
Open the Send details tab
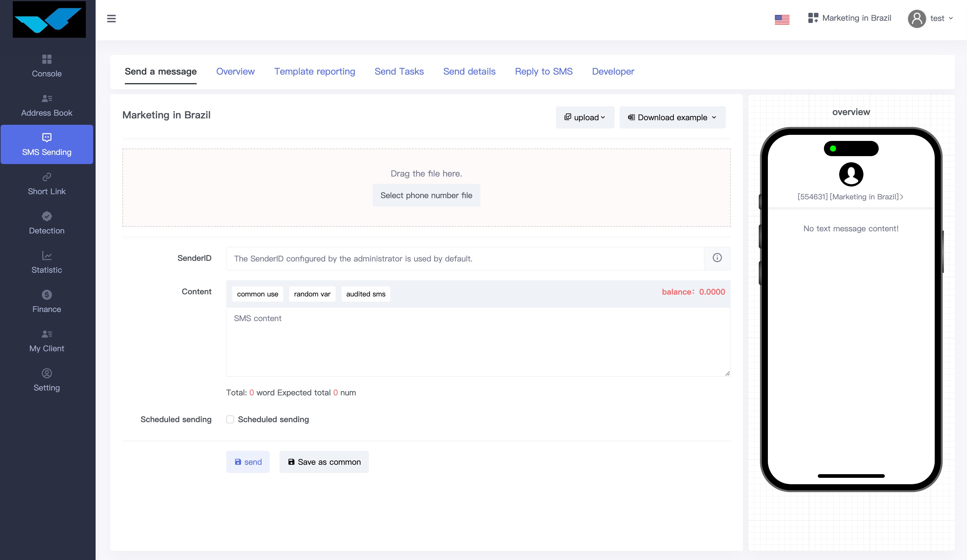(x=469, y=71)
